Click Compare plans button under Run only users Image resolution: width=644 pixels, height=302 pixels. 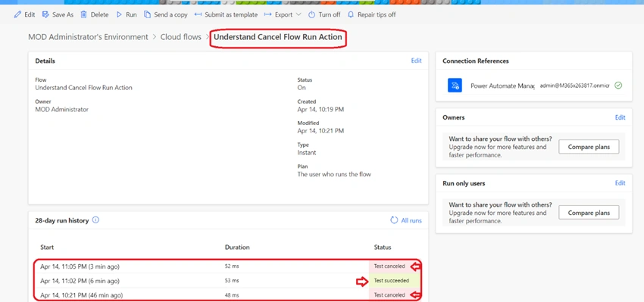click(589, 213)
